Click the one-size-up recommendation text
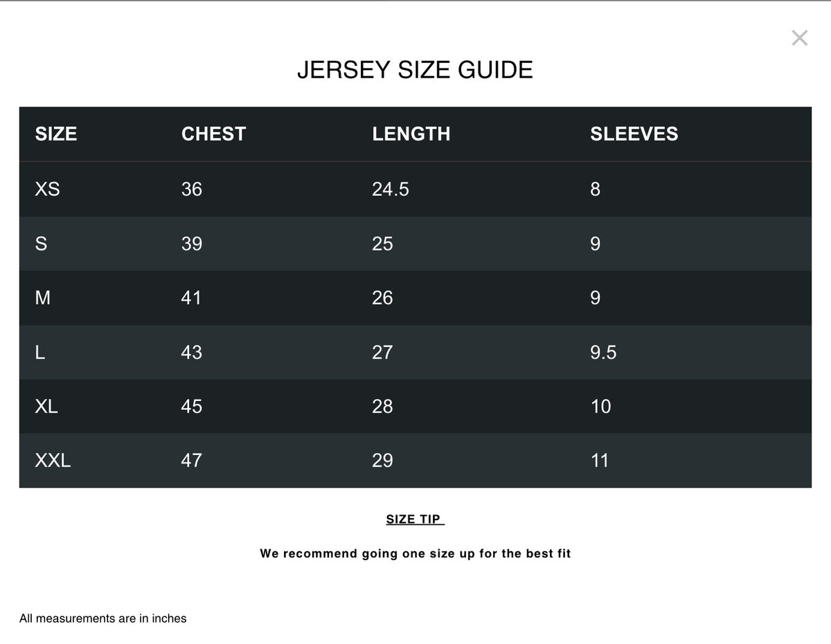Viewport: 831px width, 644px height. point(415,553)
